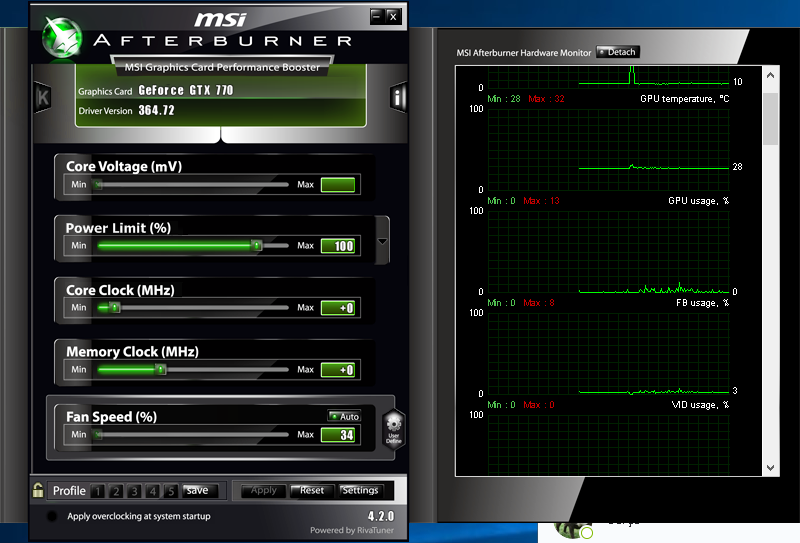Screen dimensions: 800x543
Task: Click the Power Limit slider handle
Action: click(257, 246)
